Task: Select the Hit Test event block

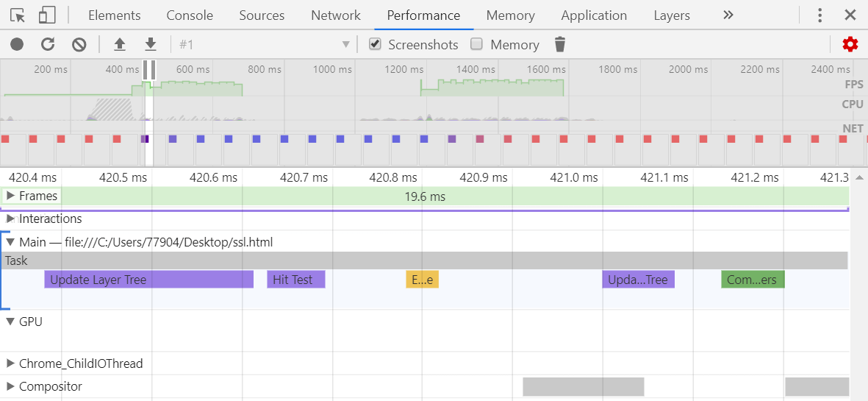Action: click(295, 280)
